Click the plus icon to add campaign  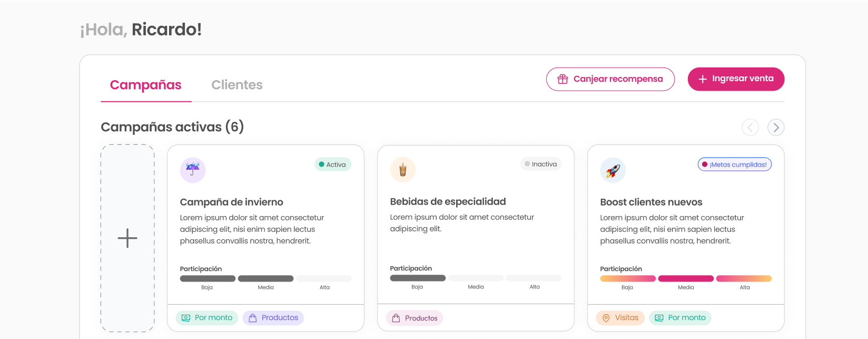click(127, 238)
